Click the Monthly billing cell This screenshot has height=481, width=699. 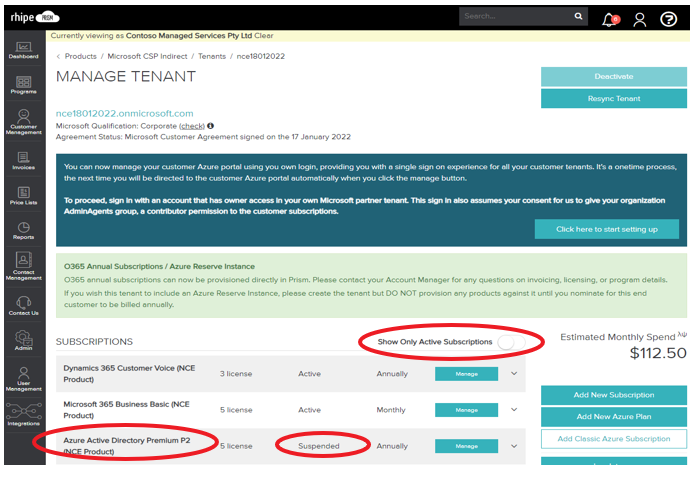pyautogui.click(x=391, y=410)
